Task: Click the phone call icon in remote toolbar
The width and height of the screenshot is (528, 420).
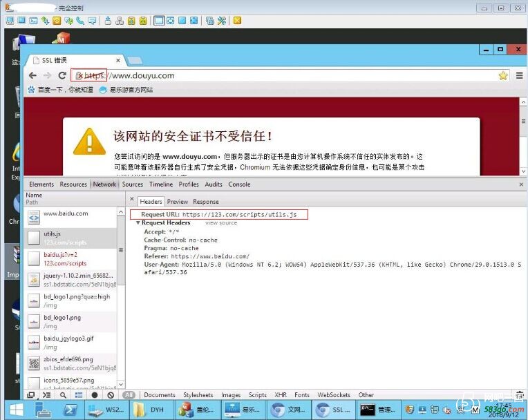Action: click(x=80, y=21)
